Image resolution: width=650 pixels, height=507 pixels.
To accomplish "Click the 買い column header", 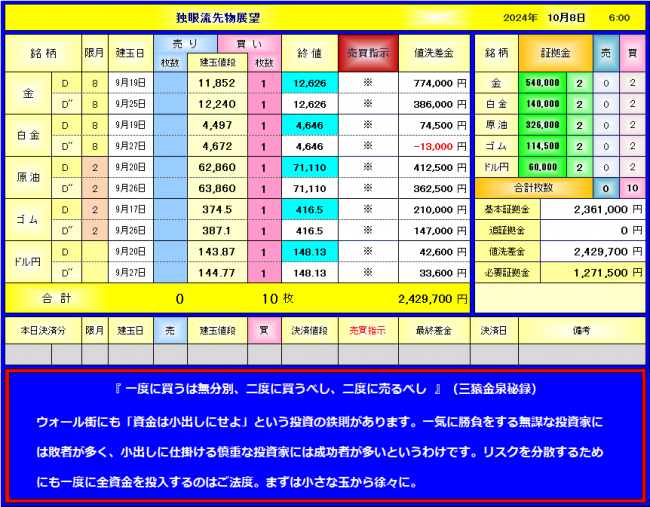I will pos(249,44).
